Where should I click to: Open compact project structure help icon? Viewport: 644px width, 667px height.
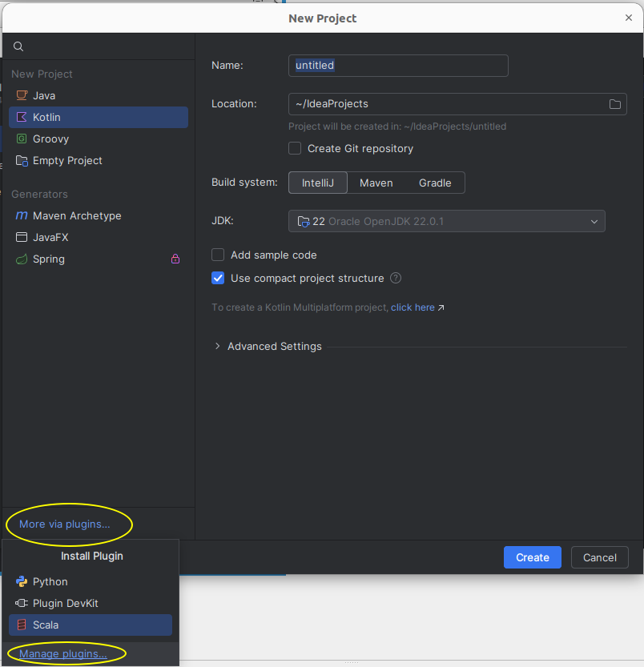click(x=396, y=278)
